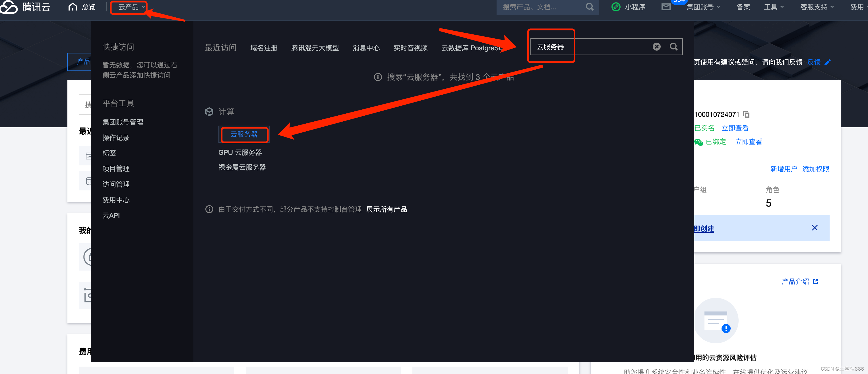Click the 计算 category heading

click(226, 111)
